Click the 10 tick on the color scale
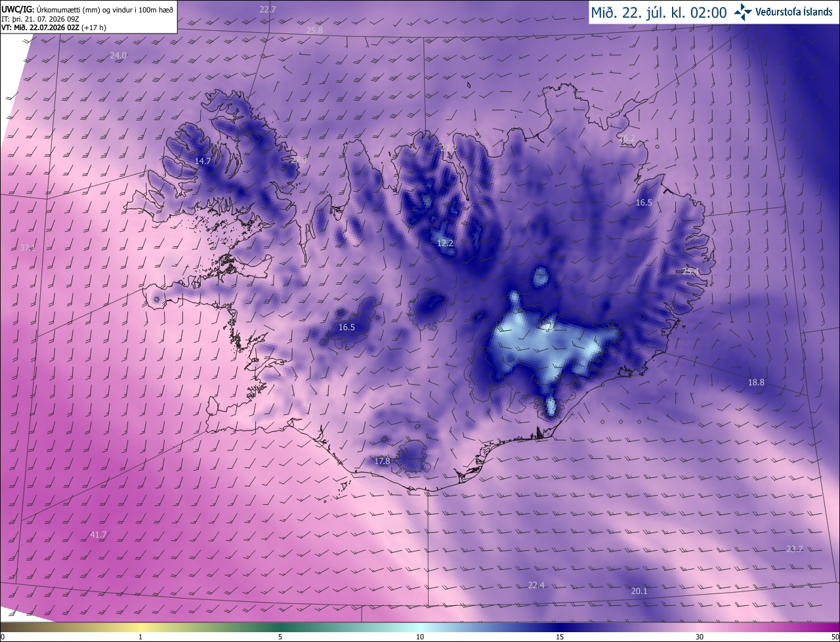Screen dimensions: 840x642 coord(420,637)
